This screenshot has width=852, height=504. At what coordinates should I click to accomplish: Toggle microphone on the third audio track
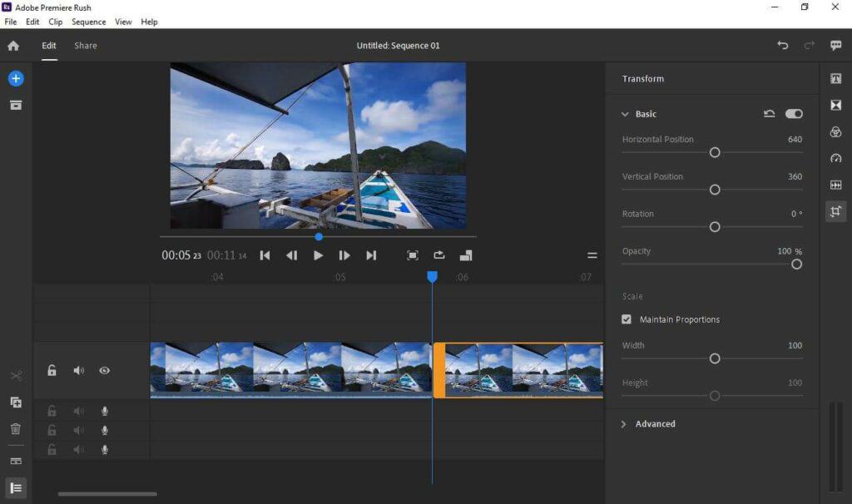105,450
